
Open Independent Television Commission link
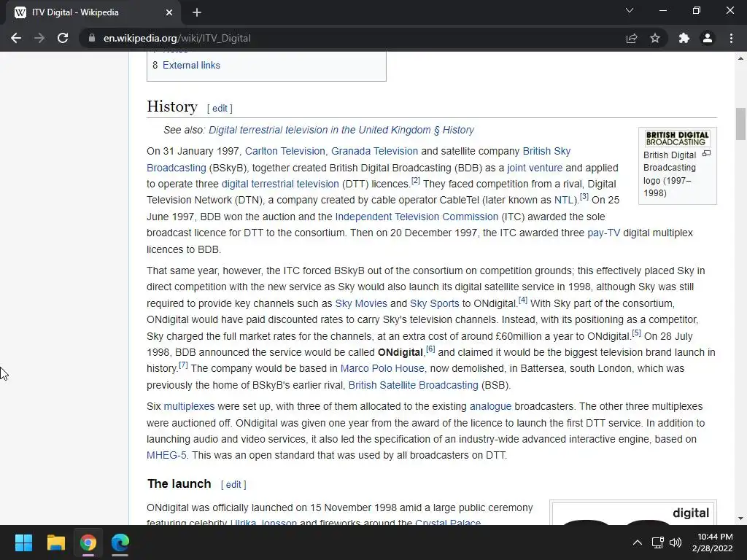point(417,217)
